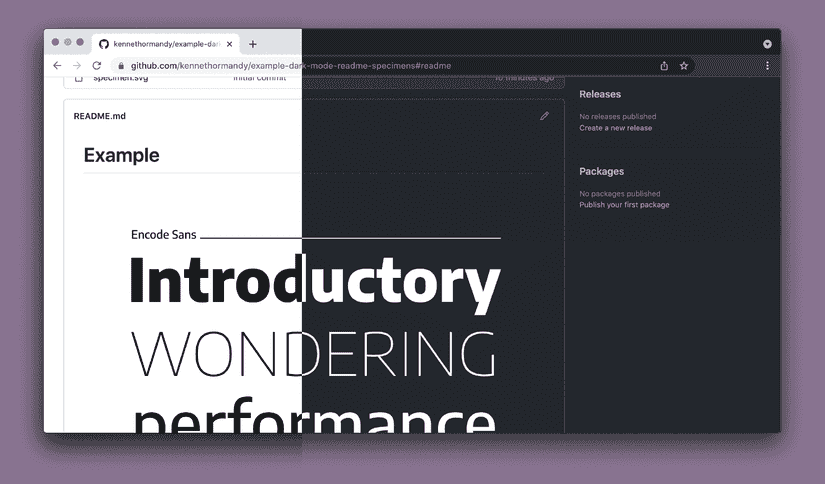Click the Example heading in README
This screenshot has width=825, height=484.
pyautogui.click(x=122, y=155)
